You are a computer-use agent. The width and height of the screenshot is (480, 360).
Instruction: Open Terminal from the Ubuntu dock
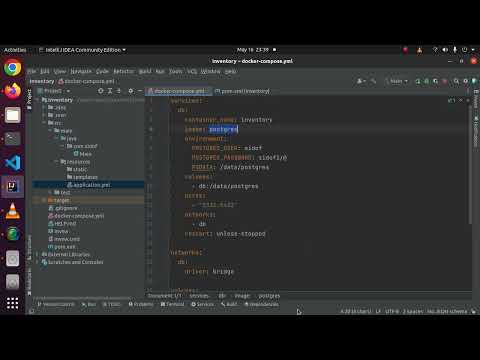(12, 139)
